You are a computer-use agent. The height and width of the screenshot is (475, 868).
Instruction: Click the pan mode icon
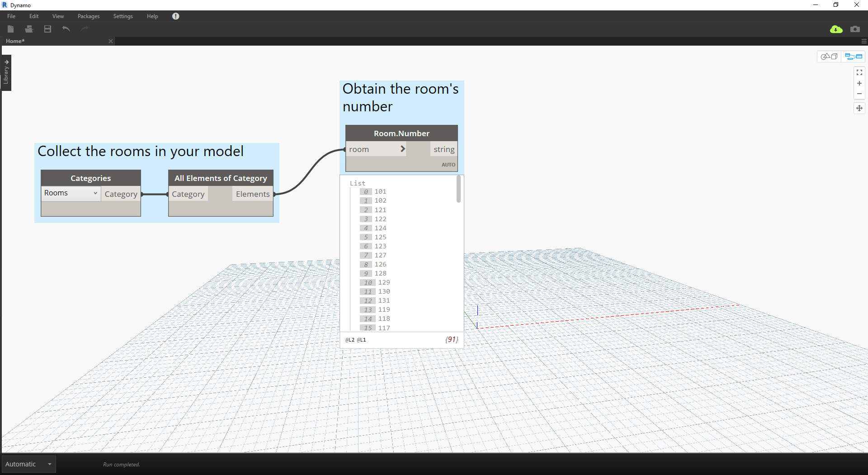(859, 108)
